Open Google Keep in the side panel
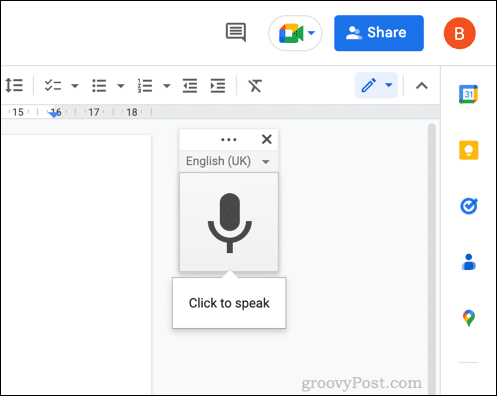 click(x=469, y=150)
